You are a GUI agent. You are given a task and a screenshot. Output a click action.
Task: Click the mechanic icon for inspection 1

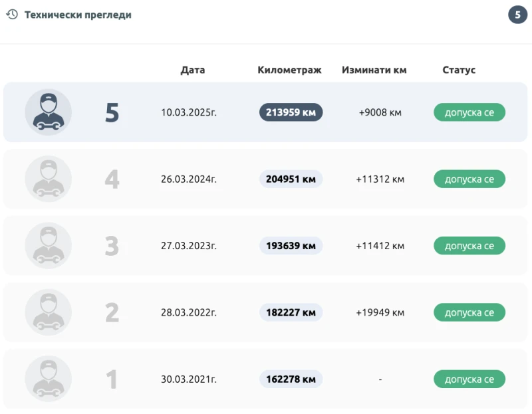click(48, 379)
